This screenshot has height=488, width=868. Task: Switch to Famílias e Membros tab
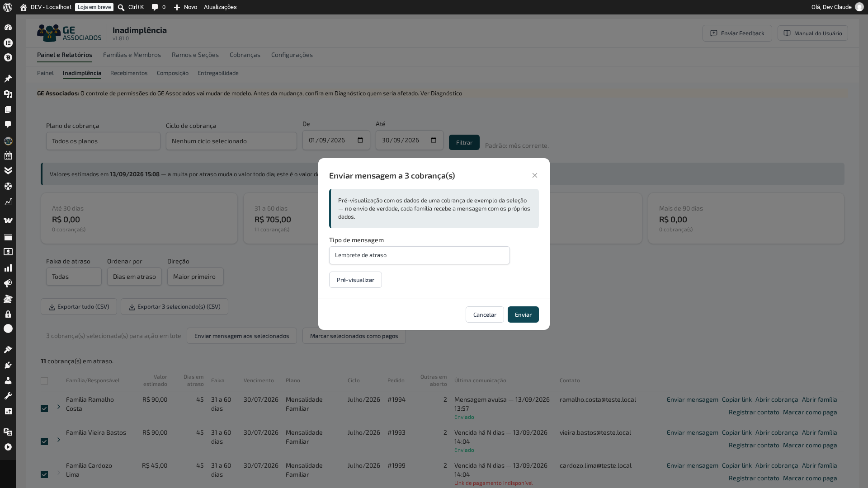[132, 55]
